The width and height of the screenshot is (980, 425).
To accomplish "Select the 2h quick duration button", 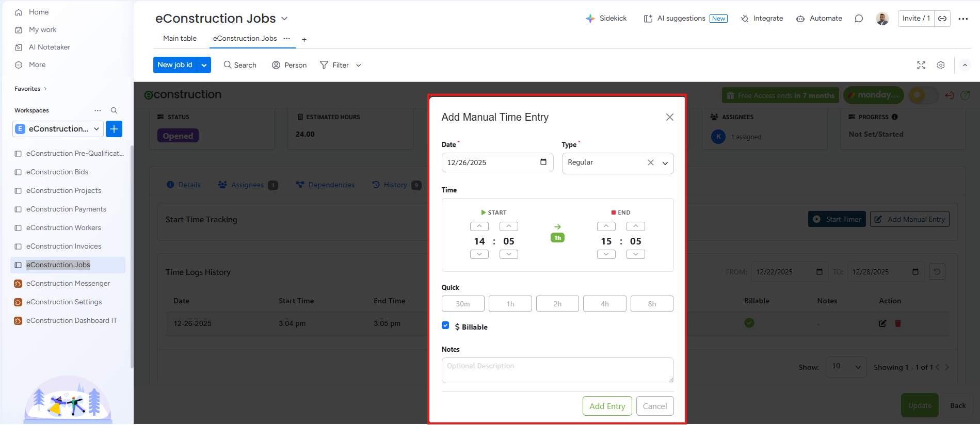I will tap(557, 304).
